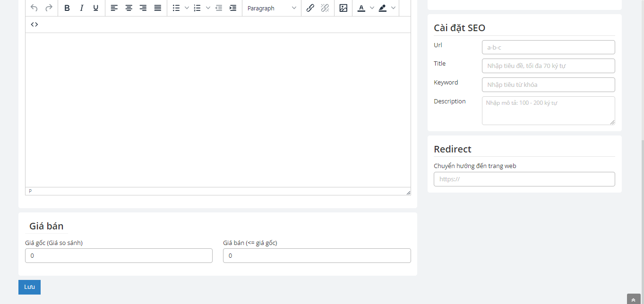Expand the background highlight color menu
Viewport: 644px width, 304px height.
[393, 8]
